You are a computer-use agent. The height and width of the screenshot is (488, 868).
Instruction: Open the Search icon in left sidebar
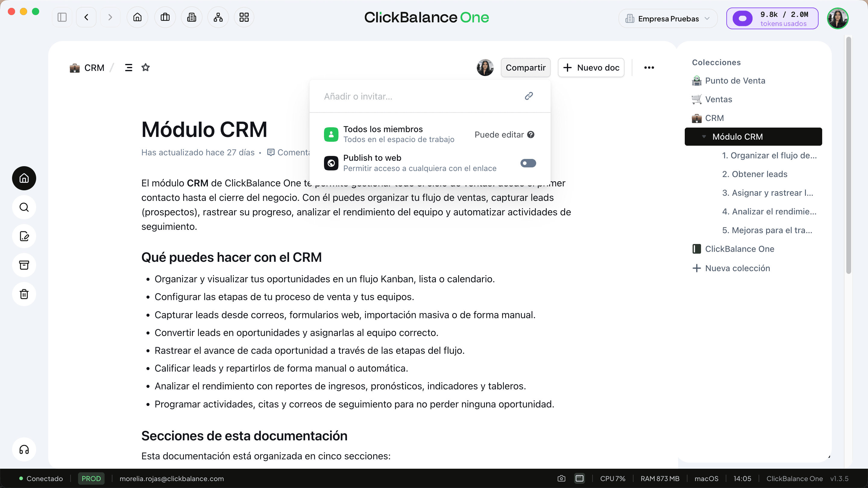click(24, 207)
